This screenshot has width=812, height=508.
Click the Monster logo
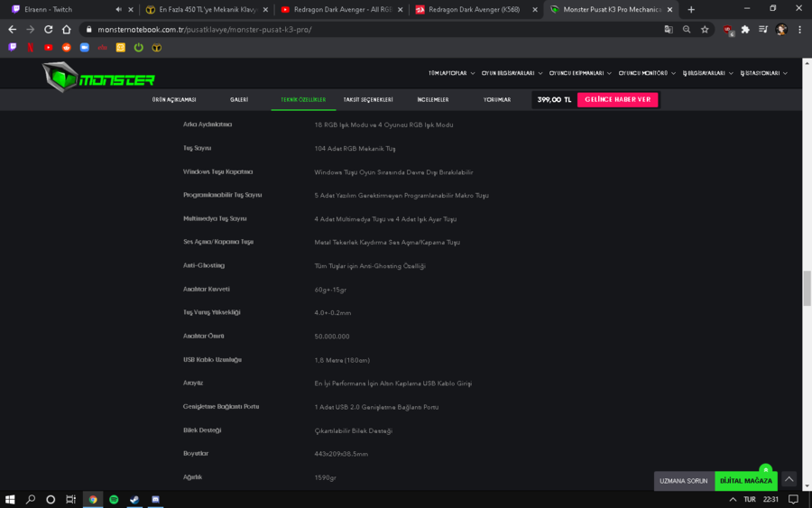pyautogui.click(x=98, y=78)
